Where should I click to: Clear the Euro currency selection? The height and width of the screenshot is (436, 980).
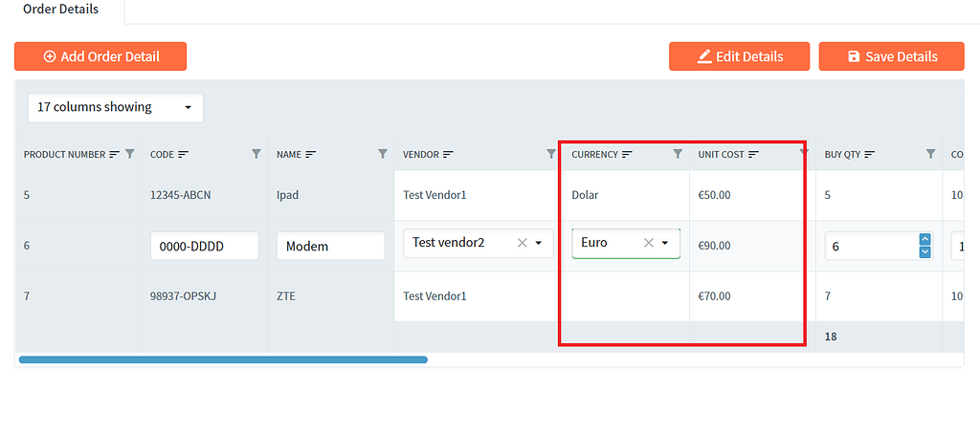pyautogui.click(x=649, y=243)
